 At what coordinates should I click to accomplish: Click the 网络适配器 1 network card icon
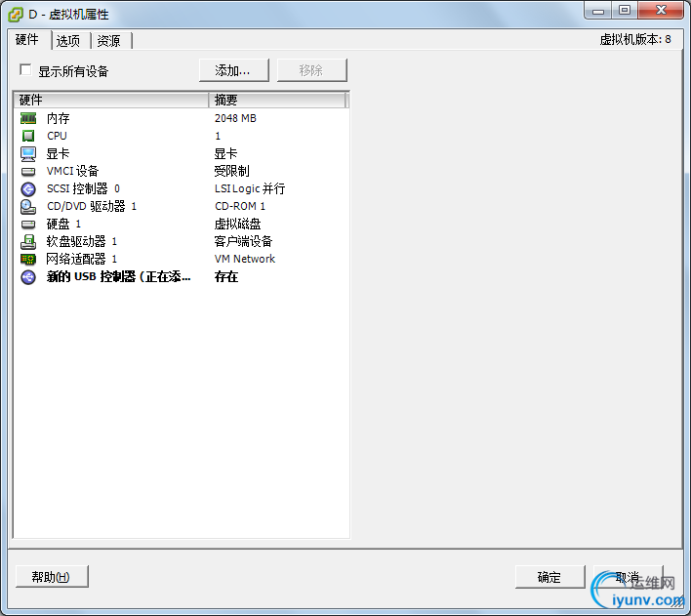click(x=28, y=259)
